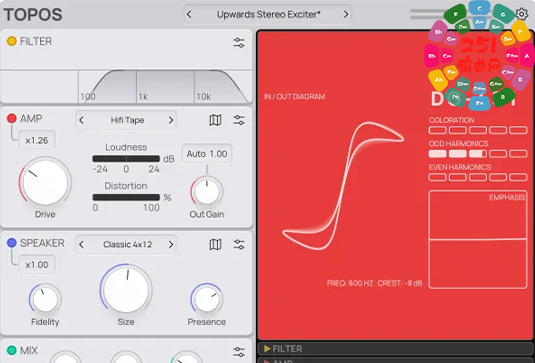
Task: Open the SPEAKER model map icon
Action: click(215, 244)
